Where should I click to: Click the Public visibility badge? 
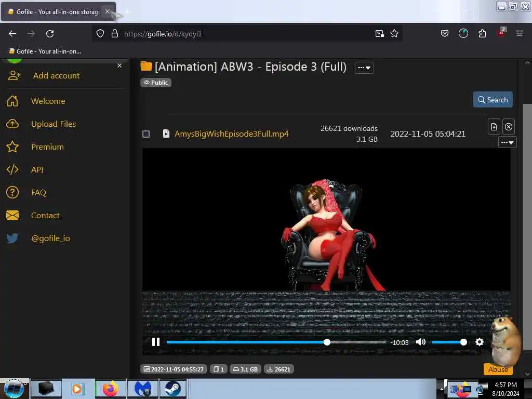(x=156, y=83)
